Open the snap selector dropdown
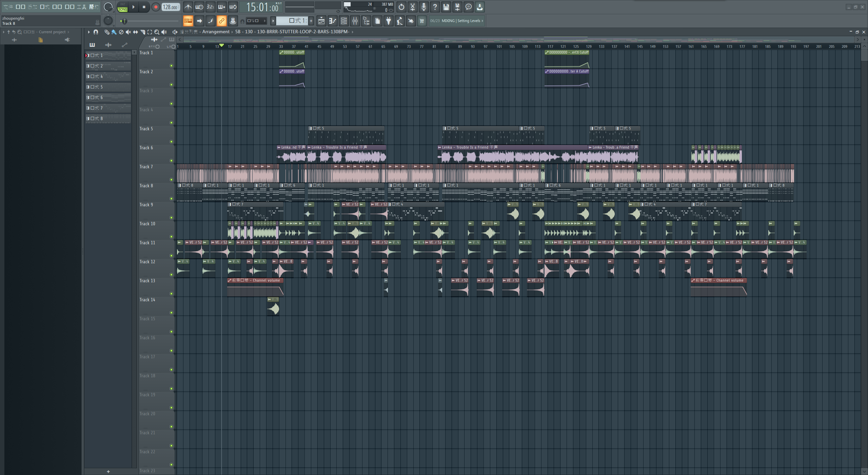868x475 pixels. click(256, 21)
